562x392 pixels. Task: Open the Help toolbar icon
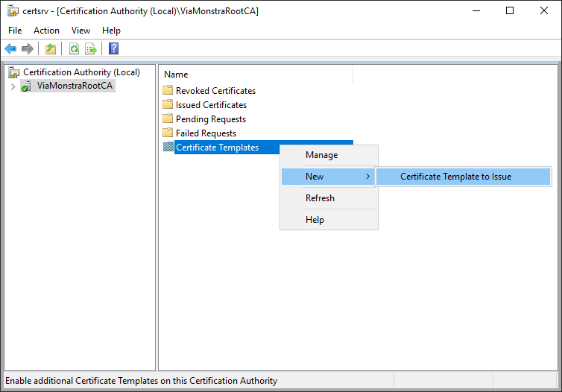coord(113,49)
